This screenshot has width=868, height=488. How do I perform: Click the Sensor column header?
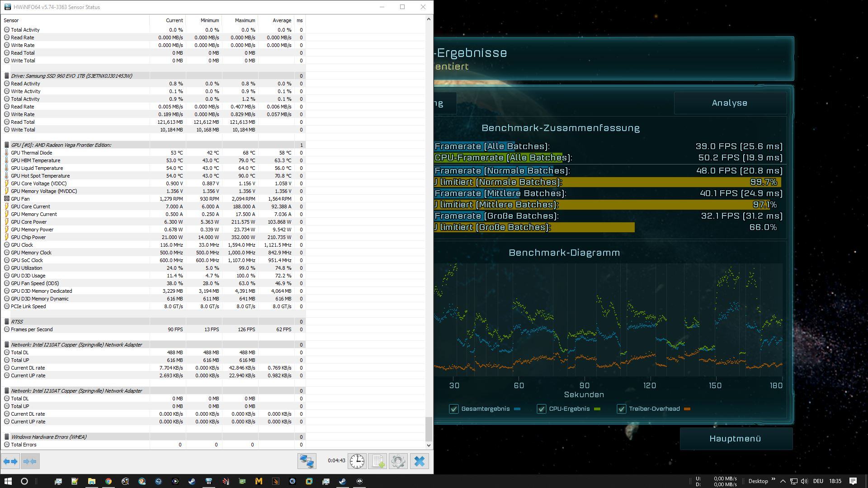pos(75,20)
